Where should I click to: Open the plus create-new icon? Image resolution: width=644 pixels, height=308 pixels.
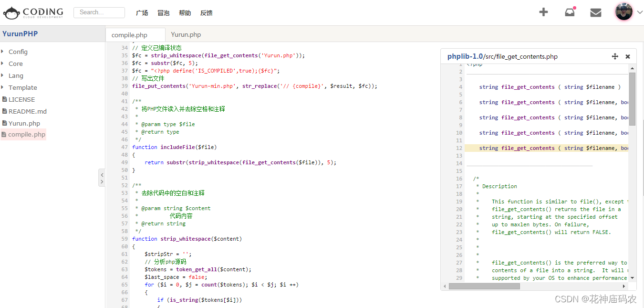543,12
